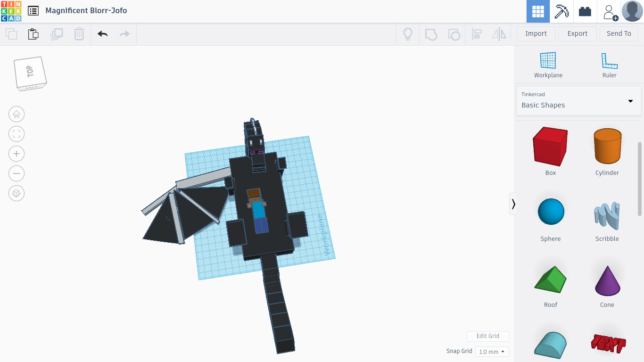Click the Paste toolbar icon
The width and height of the screenshot is (644, 362).
[33, 34]
